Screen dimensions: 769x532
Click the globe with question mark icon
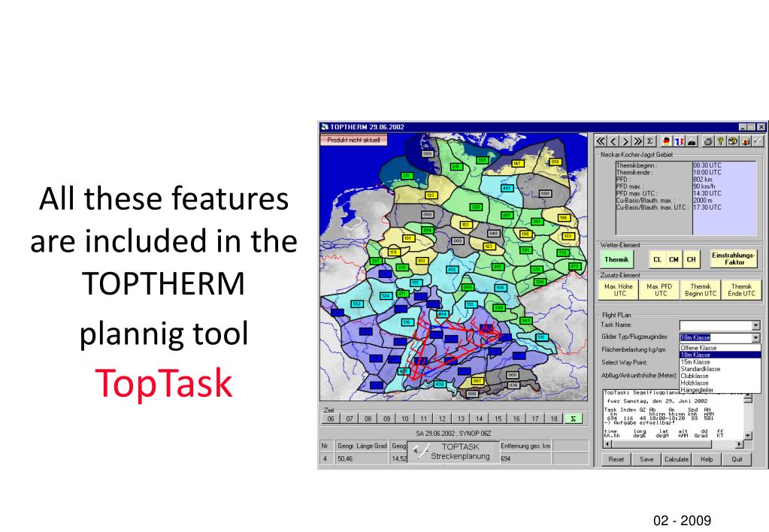(733, 141)
